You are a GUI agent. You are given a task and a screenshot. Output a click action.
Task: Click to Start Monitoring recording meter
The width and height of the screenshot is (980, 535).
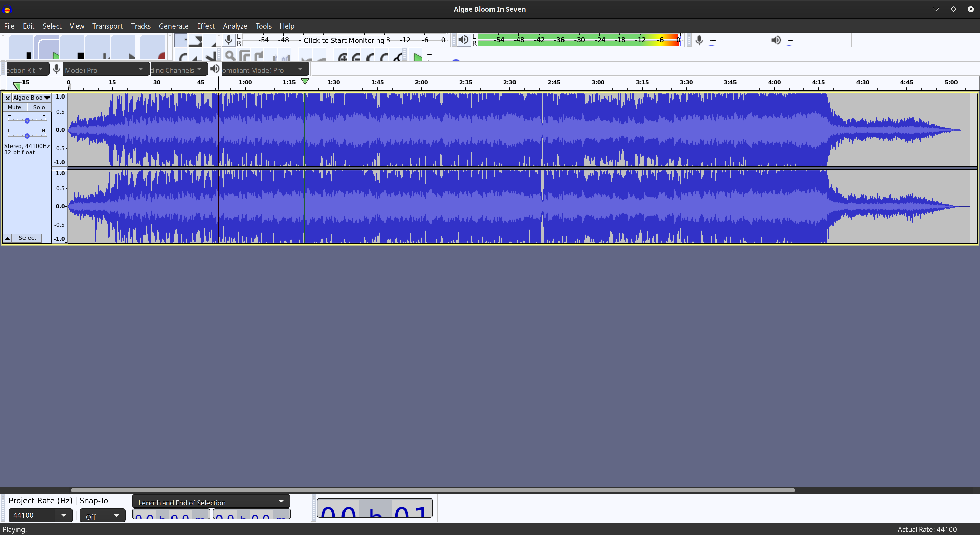[x=344, y=40]
